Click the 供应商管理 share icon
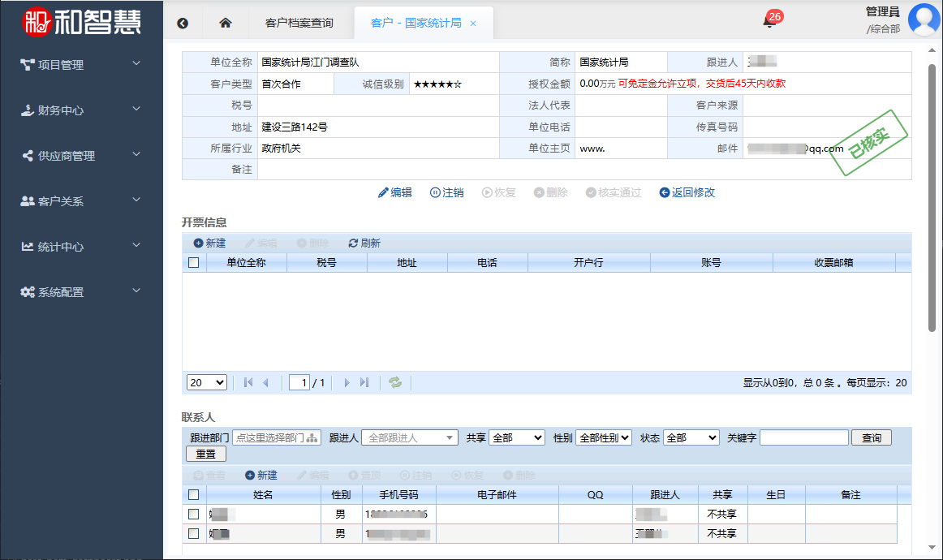Screen dimensions: 943x560 pyautogui.click(x=28, y=156)
